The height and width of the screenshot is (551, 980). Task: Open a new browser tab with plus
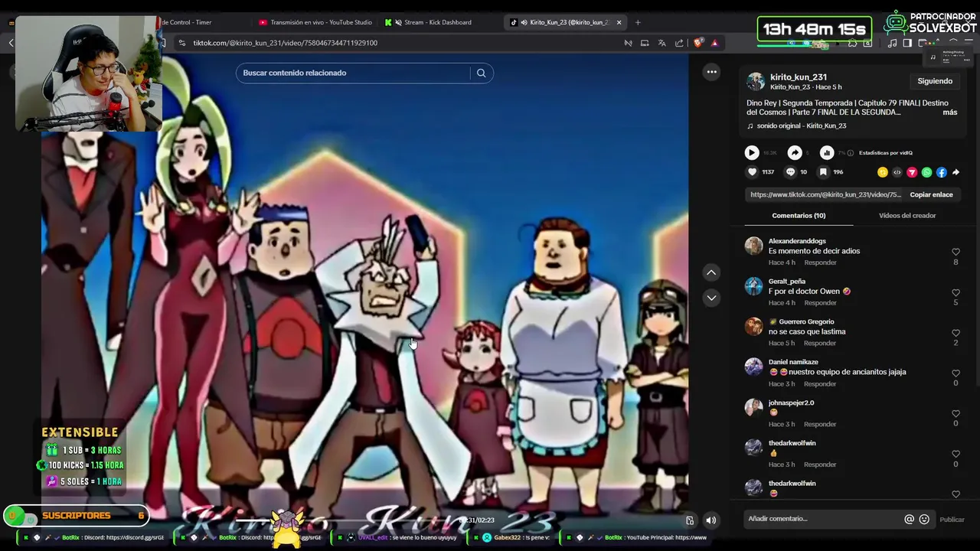pos(638,22)
